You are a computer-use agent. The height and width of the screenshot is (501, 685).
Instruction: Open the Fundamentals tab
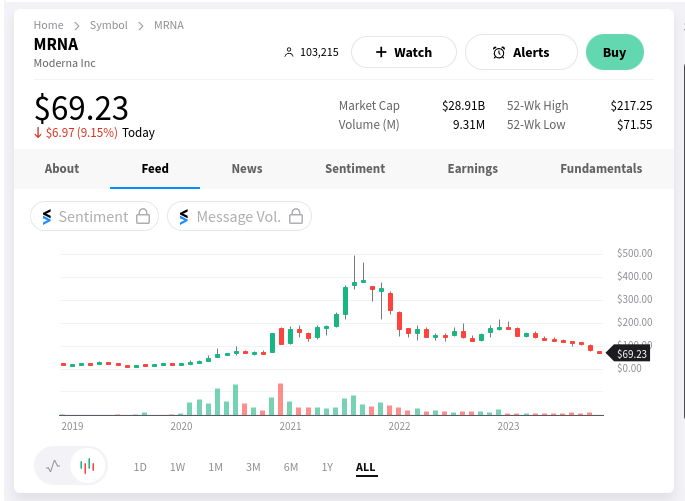tap(601, 168)
